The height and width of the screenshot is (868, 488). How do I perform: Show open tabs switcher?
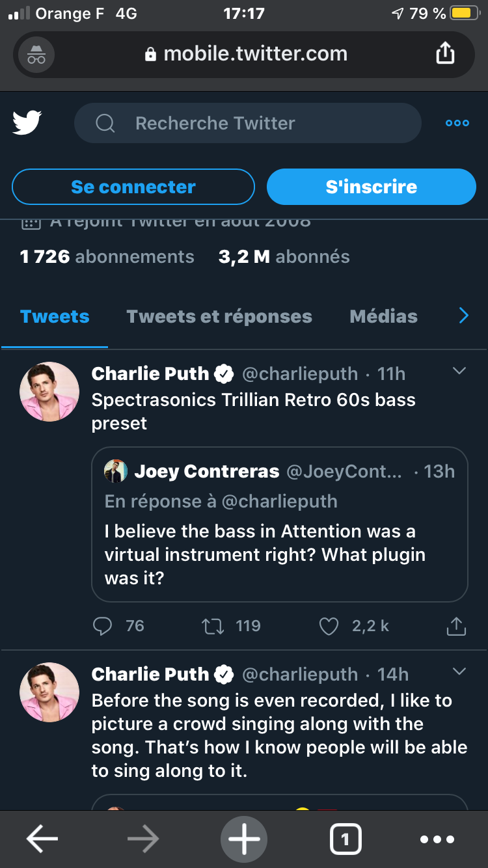(x=345, y=839)
